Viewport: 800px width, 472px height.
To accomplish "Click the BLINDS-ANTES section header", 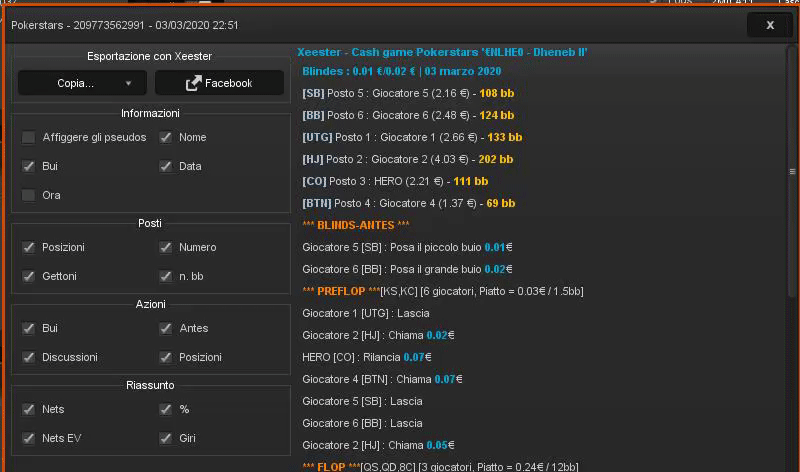I will [x=356, y=225].
